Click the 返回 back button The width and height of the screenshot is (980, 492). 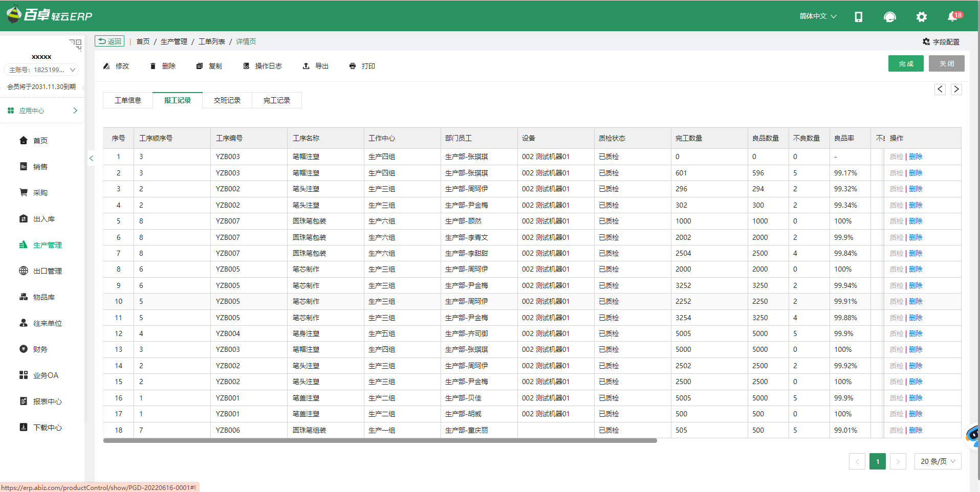[110, 41]
